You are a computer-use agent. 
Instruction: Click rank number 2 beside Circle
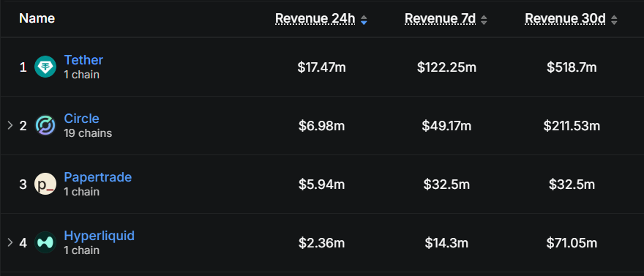(x=23, y=126)
